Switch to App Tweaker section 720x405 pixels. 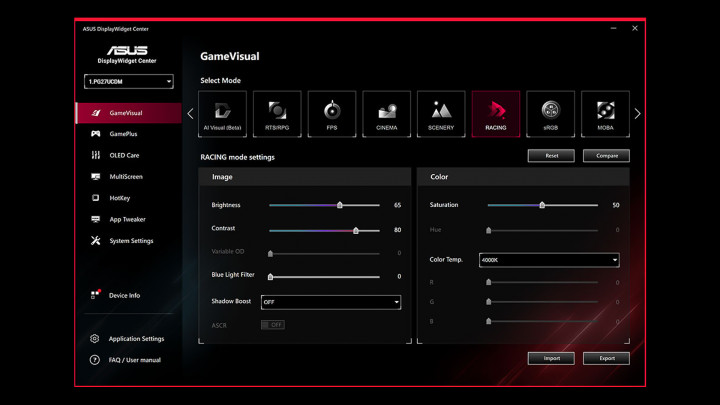click(x=129, y=219)
